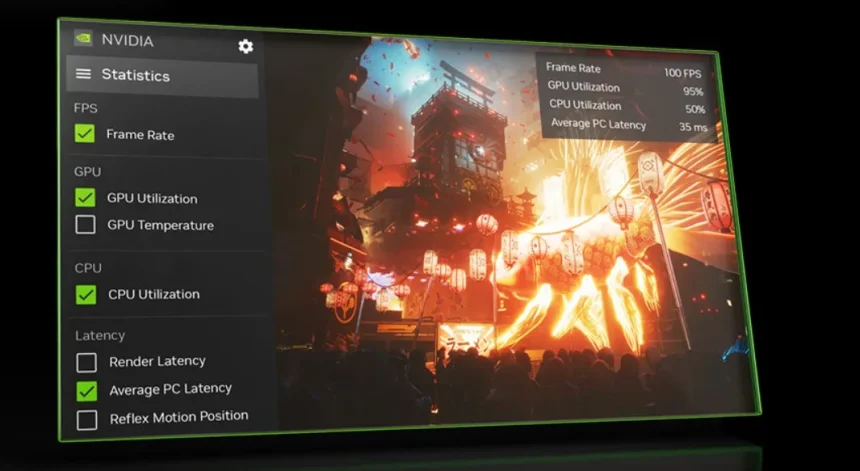Open settings with the gear icon
This screenshot has height=471, width=860.
point(245,46)
